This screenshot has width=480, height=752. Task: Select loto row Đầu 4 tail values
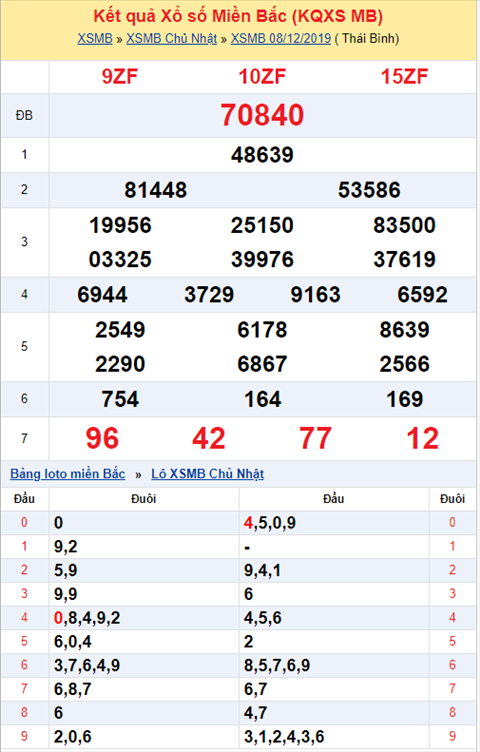click(87, 618)
